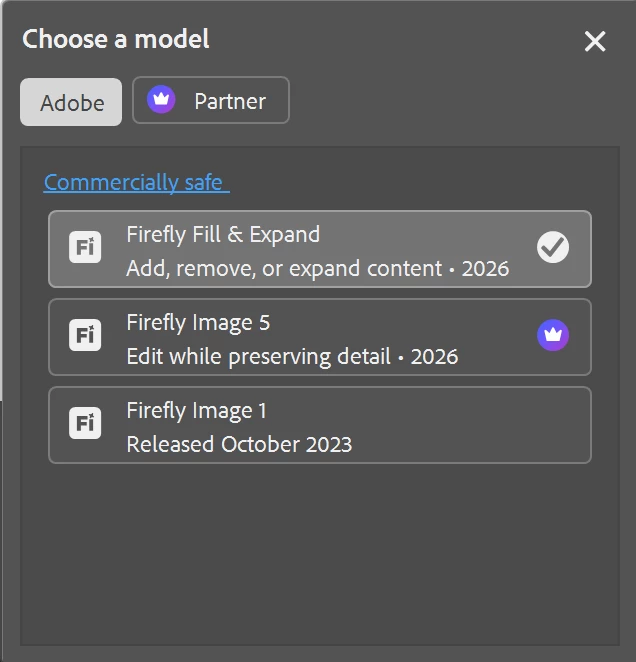
Task: Pick the Firefly Image 1 model
Action: [320, 425]
